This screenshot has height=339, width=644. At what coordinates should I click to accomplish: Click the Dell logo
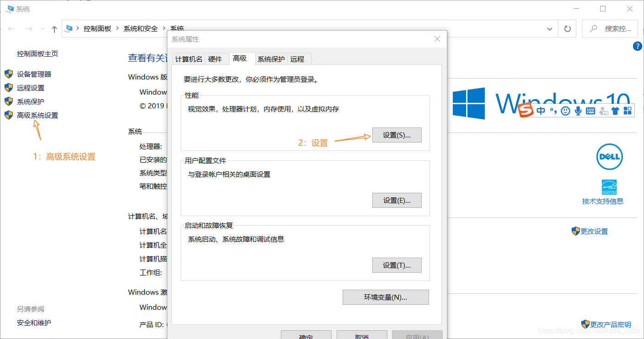tap(609, 157)
